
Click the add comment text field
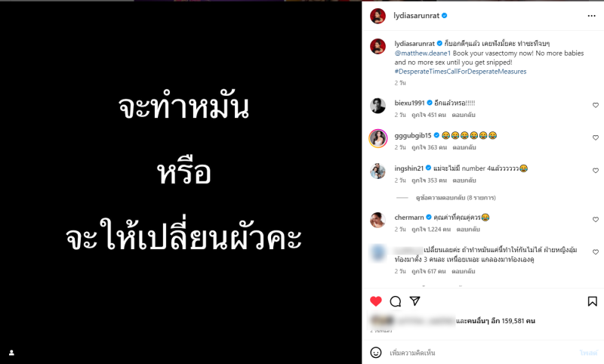click(482, 353)
